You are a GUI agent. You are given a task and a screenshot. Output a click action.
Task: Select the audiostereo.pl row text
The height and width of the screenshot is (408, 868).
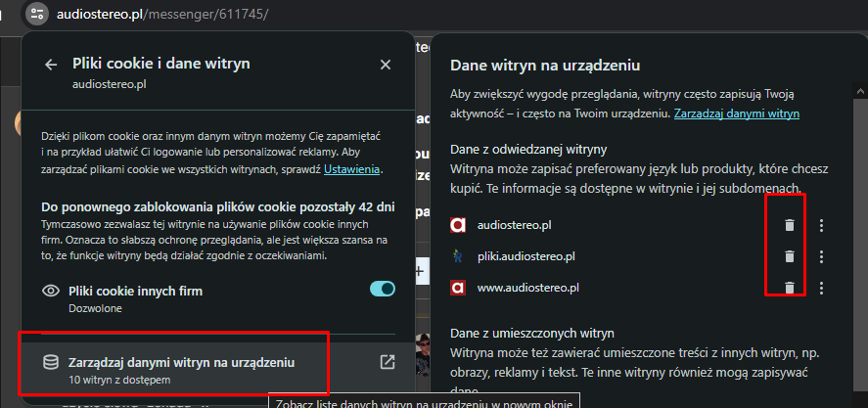pyautogui.click(x=515, y=225)
